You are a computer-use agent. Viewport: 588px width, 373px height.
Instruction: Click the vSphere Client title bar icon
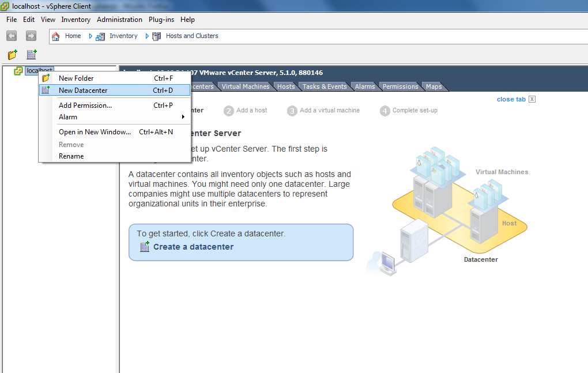(5, 6)
